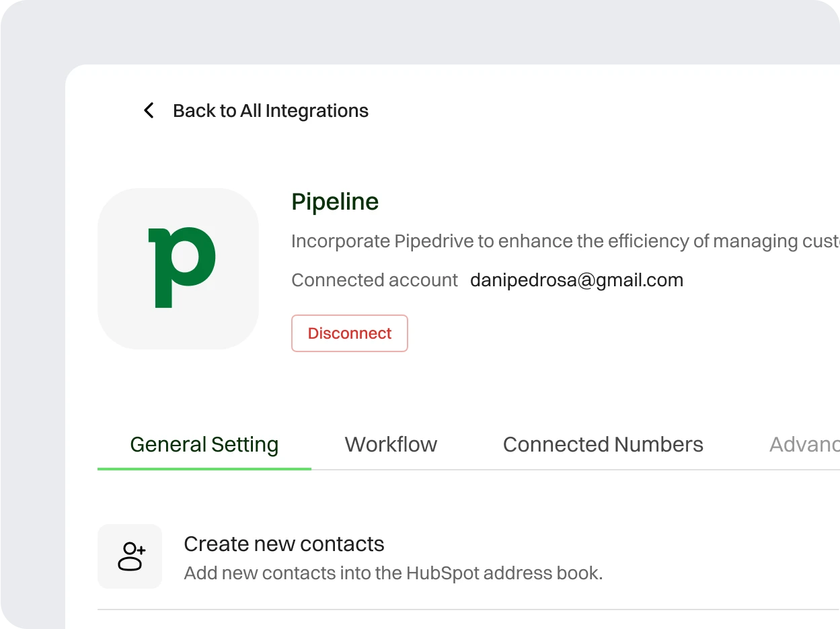Screen dimensions: 840x629
Task: Click the Pipeline integration title
Action: pyautogui.click(x=335, y=202)
